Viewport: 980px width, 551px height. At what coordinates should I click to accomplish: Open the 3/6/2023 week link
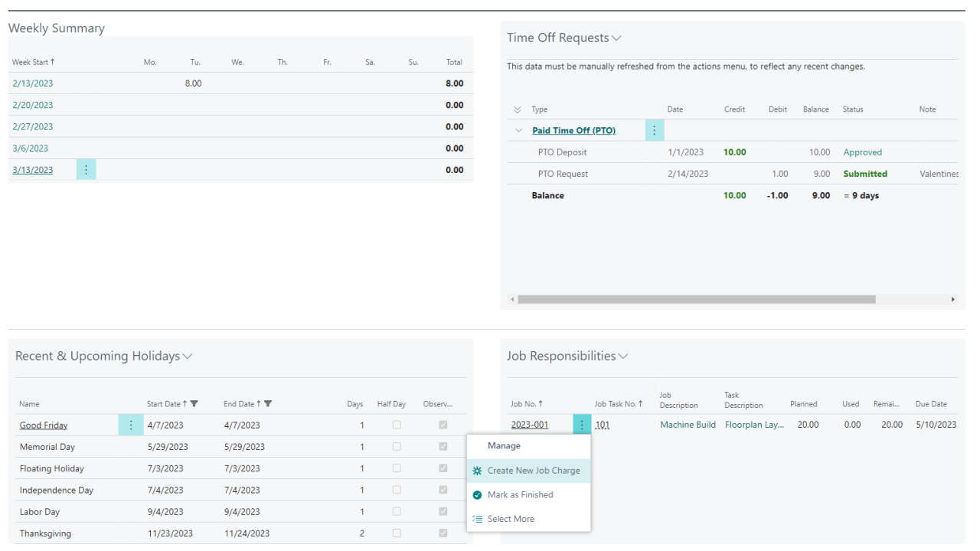pos(31,148)
